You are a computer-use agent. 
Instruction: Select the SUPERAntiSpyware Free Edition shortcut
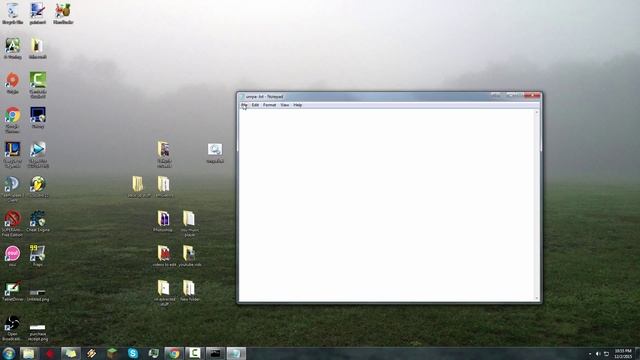(x=12, y=223)
